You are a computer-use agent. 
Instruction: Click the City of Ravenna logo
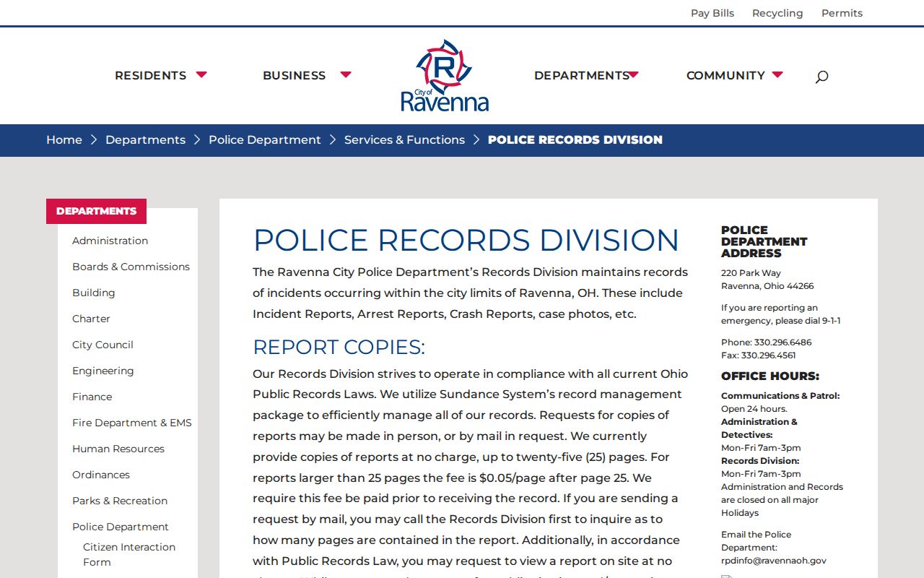[445, 76]
